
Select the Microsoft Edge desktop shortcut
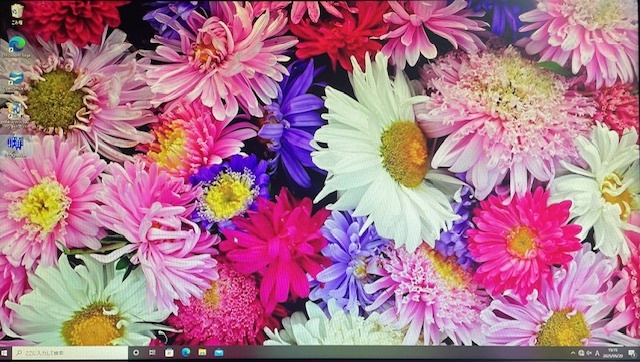click(17, 47)
